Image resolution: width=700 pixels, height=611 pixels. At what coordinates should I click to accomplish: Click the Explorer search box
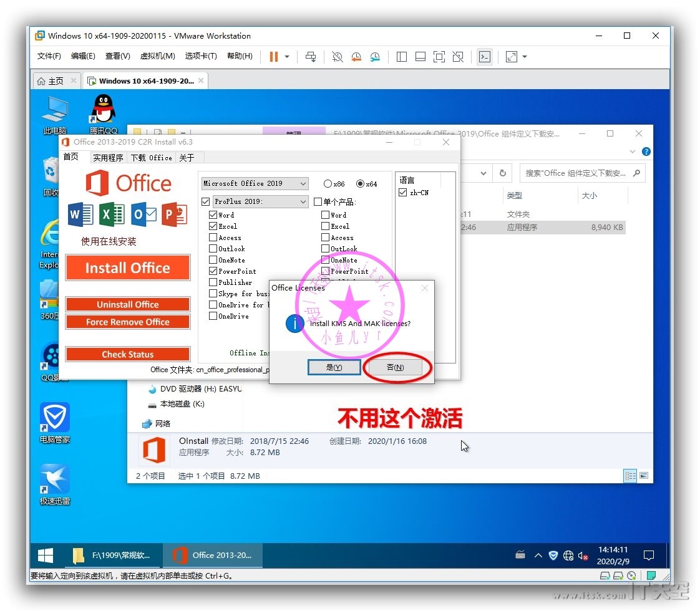(x=582, y=173)
